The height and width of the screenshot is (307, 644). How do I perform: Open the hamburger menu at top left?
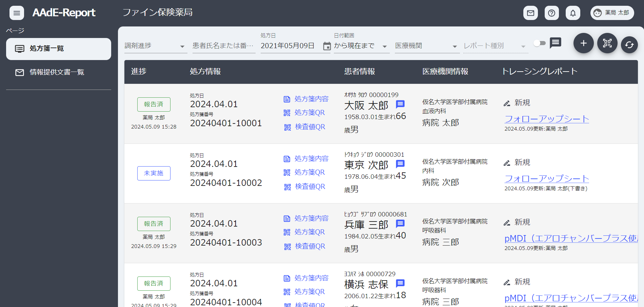click(17, 13)
